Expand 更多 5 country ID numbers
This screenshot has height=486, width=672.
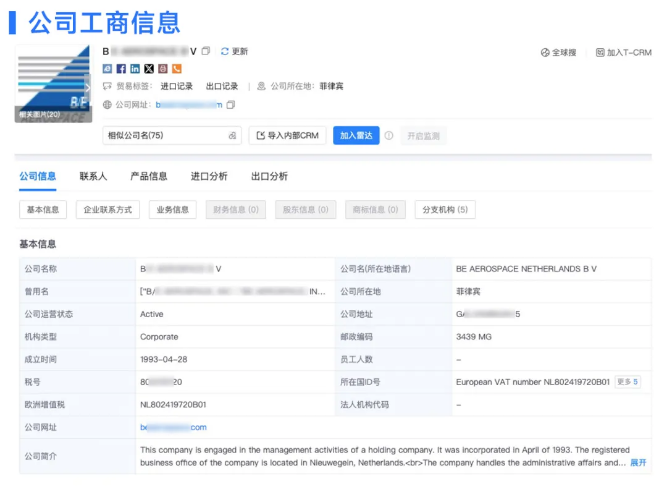tap(627, 382)
